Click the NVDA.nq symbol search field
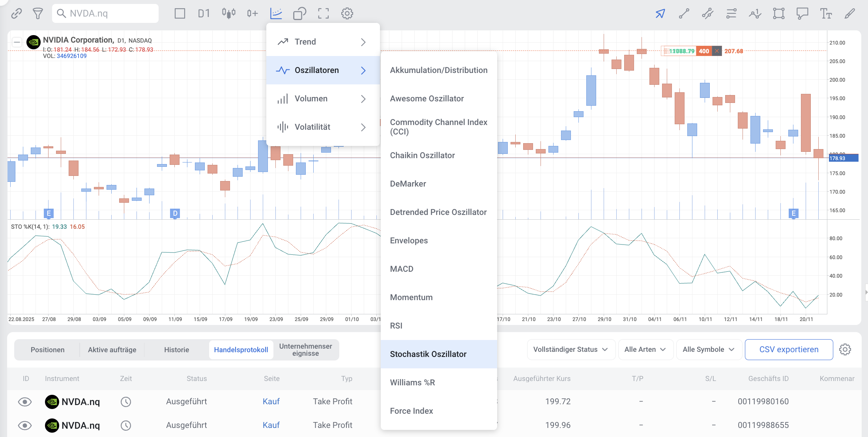 [x=106, y=13]
